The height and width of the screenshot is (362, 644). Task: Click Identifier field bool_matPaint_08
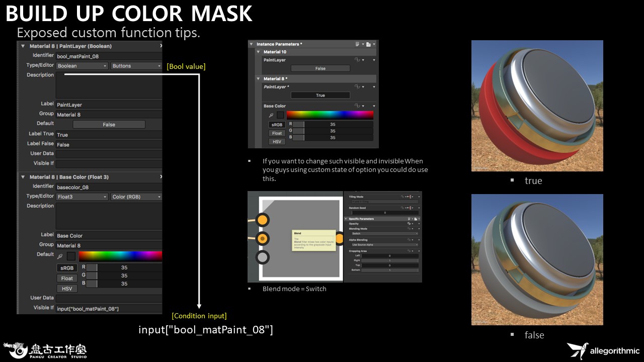(x=109, y=56)
